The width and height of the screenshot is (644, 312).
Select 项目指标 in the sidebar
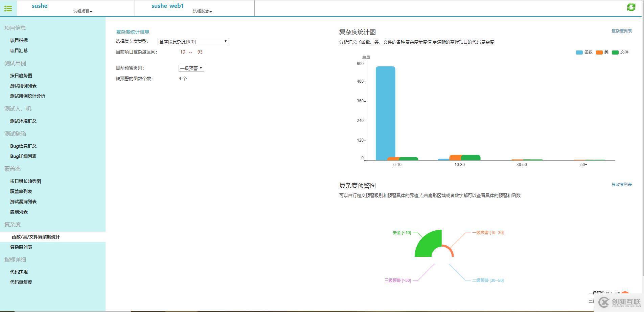pyautogui.click(x=19, y=40)
